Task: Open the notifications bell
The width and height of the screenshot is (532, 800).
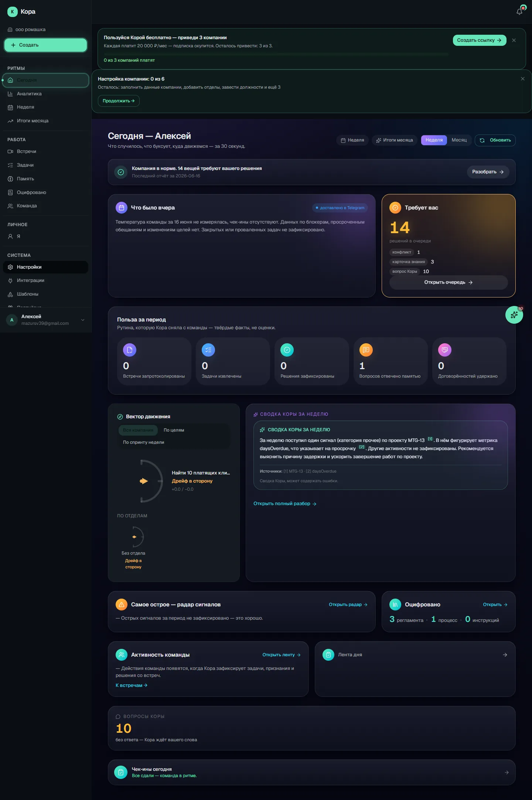Action: click(x=519, y=11)
